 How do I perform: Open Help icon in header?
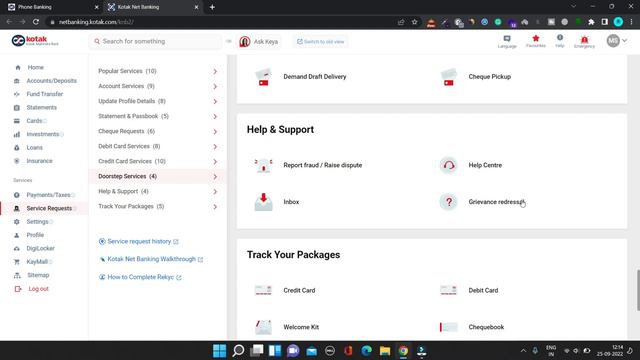pyautogui.click(x=560, y=41)
